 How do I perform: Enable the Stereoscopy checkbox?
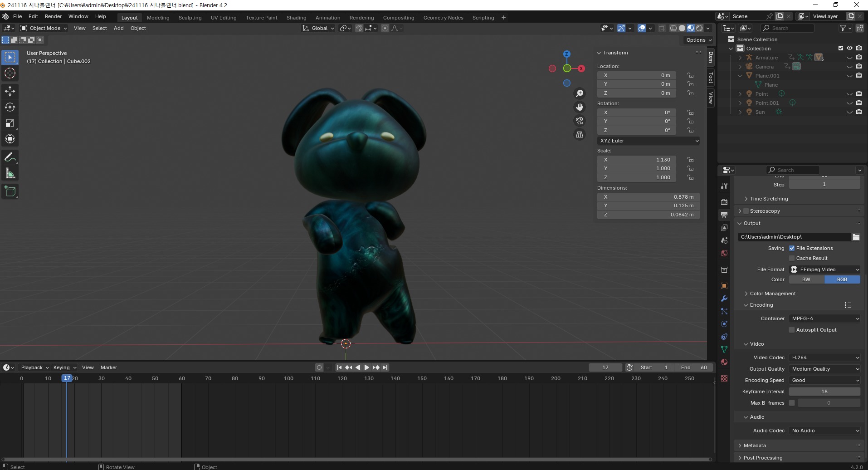[746, 211]
